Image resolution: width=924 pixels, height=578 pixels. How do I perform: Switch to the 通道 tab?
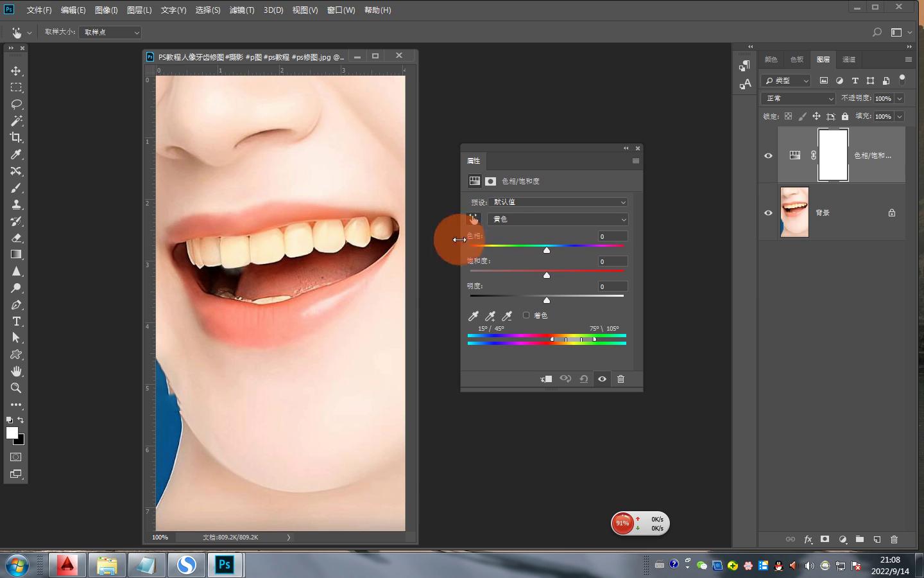click(848, 60)
